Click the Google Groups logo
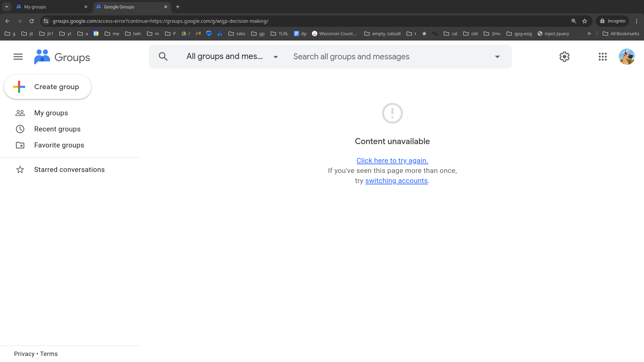 click(62, 57)
